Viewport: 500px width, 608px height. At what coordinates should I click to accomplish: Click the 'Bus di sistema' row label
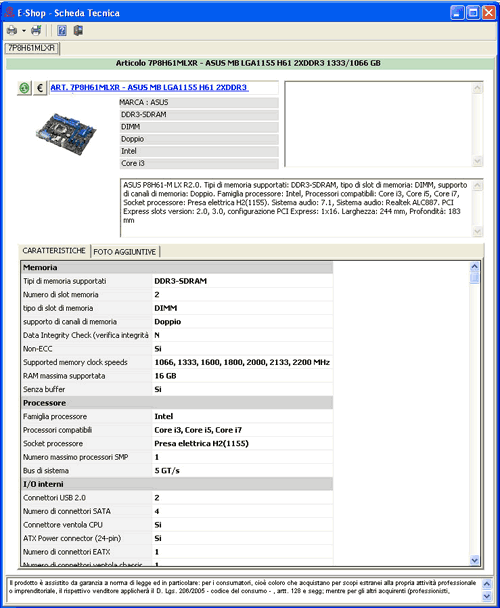(46, 471)
